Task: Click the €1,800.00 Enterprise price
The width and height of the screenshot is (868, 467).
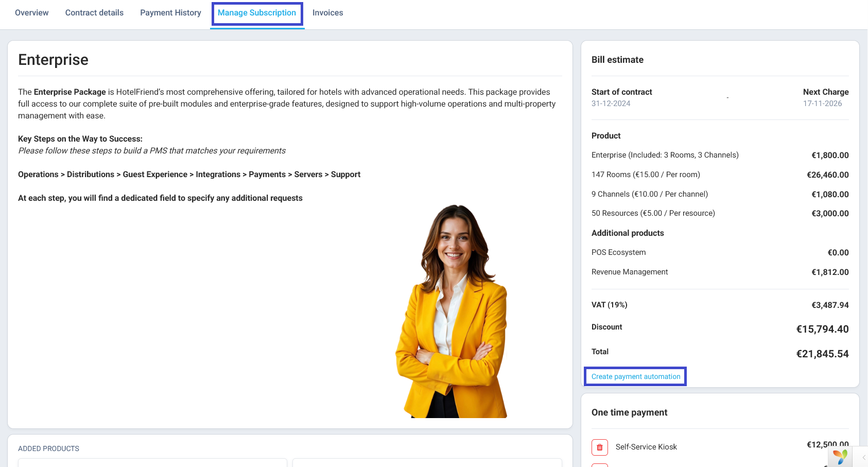Action: (x=830, y=155)
